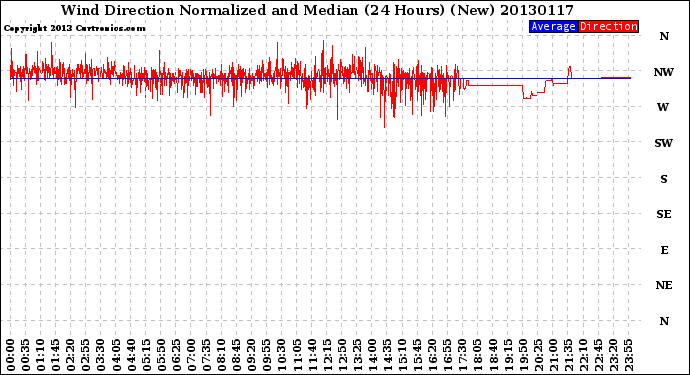Click the 07:35 time label
The height and width of the screenshot is (375, 690).
206,355
